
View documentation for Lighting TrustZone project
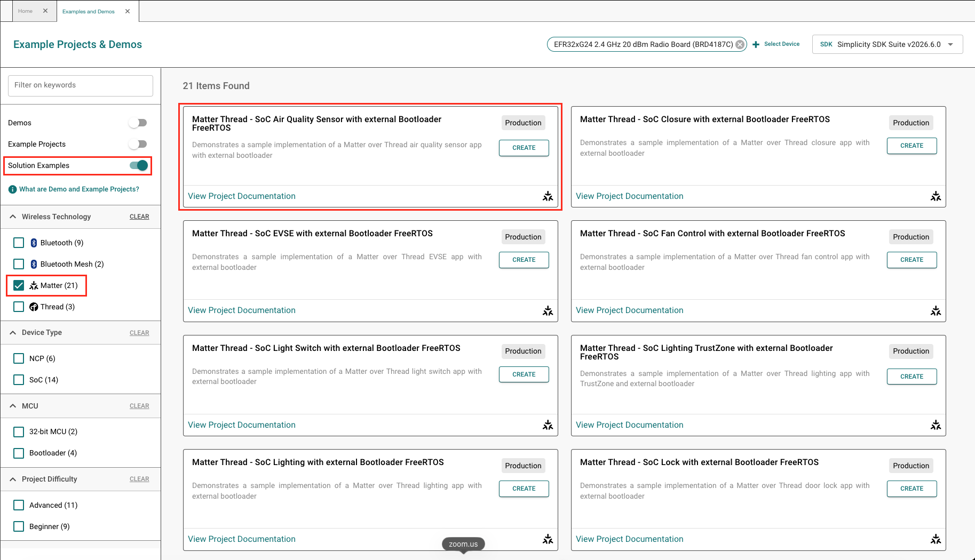pos(630,425)
